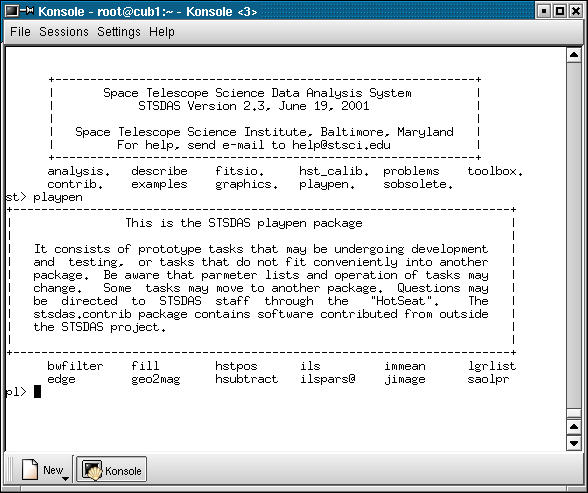588x493 pixels.
Task: Open the window menu icon in title bar
Action: point(11,11)
